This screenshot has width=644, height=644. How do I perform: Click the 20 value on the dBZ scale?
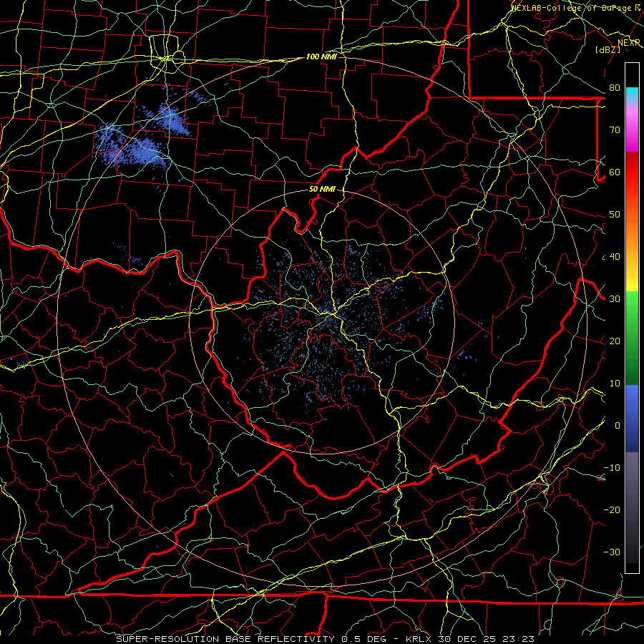(x=615, y=341)
